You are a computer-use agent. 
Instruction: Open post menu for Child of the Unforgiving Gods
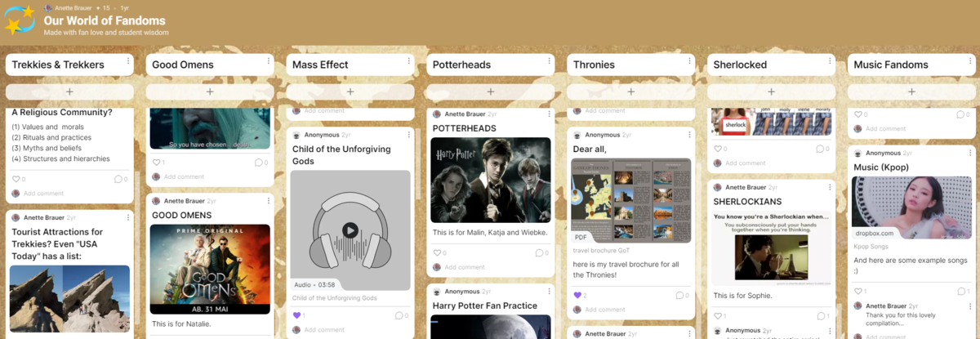coord(408,135)
